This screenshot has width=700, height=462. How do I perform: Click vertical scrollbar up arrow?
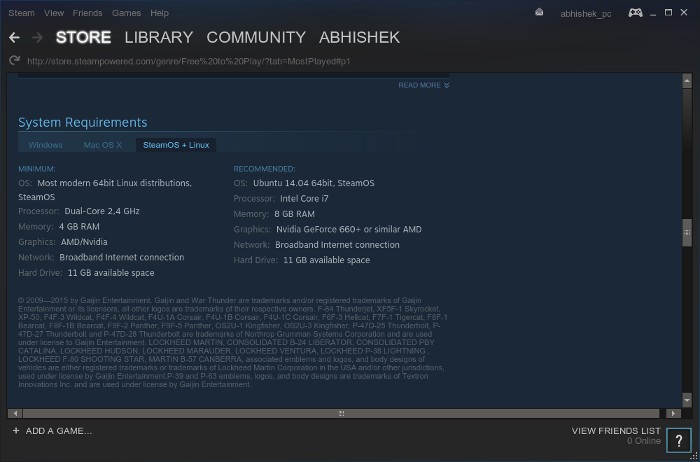pos(687,81)
